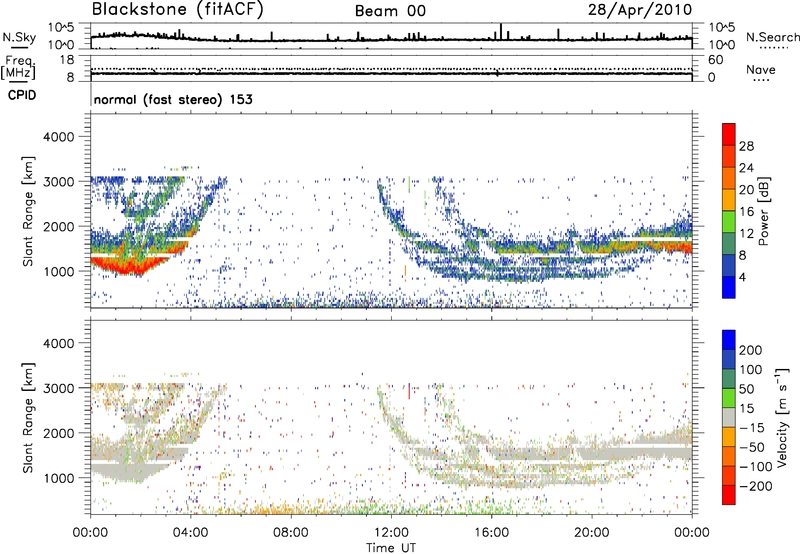Image resolution: width=800 pixels, height=554 pixels.
Task: Click the 'Nave' legend label
Action: [760, 70]
